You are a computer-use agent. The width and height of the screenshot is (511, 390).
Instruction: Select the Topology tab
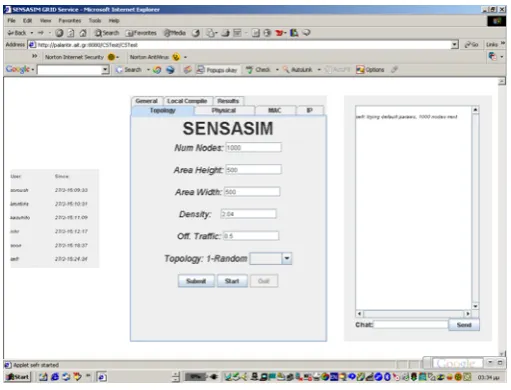162,110
